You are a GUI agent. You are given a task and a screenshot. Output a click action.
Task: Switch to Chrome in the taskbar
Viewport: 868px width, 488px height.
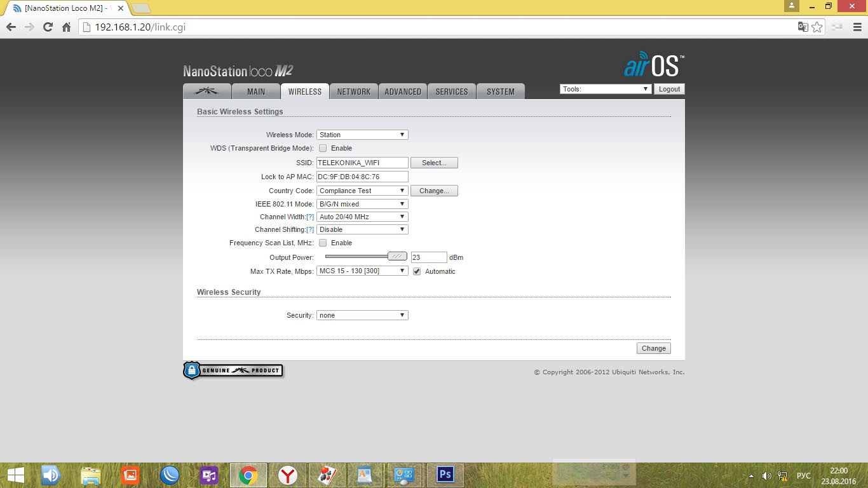[248, 475]
